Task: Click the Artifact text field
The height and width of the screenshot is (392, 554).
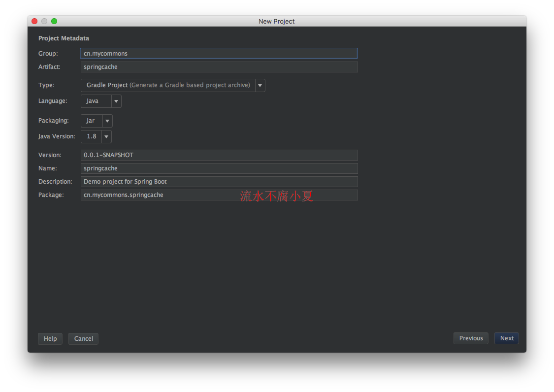Action: point(219,67)
